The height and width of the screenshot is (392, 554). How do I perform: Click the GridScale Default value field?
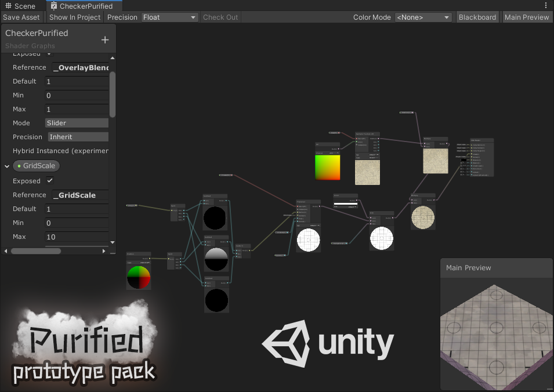(x=77, y=209)
